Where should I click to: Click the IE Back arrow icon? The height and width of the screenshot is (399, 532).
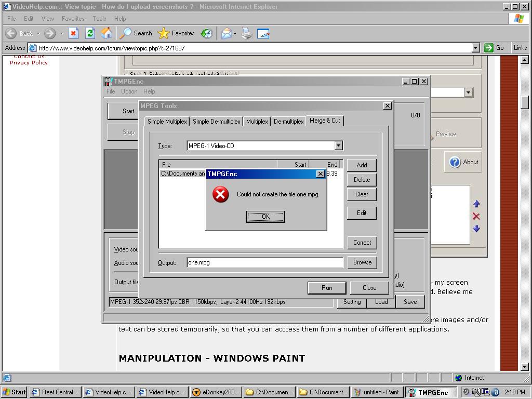click(11, 33)
